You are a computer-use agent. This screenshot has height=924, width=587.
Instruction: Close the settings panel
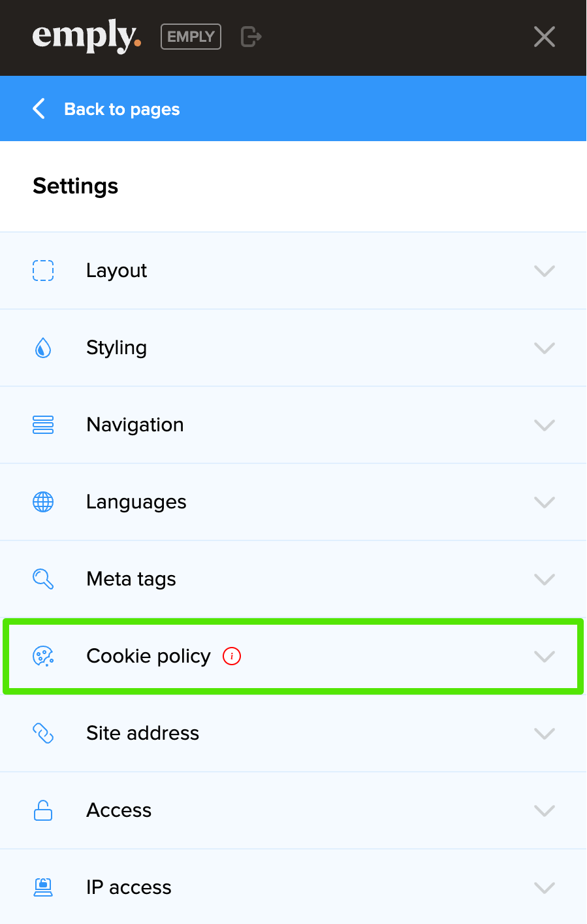[x=544, y=37]
